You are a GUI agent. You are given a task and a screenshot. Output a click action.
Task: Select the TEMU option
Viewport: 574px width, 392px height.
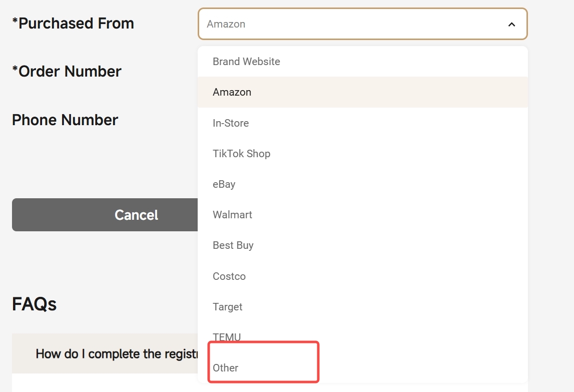click(x=362, y=337)
